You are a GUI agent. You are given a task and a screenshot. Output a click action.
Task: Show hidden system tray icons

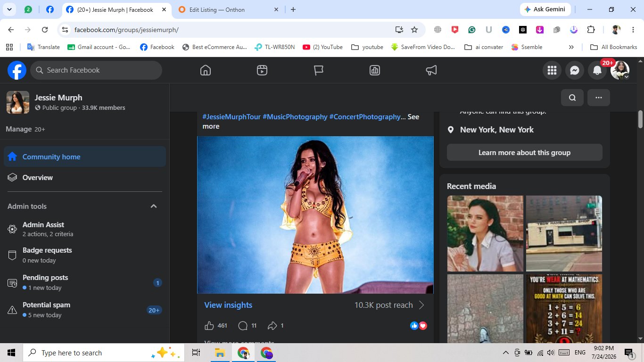click(506, 353)
